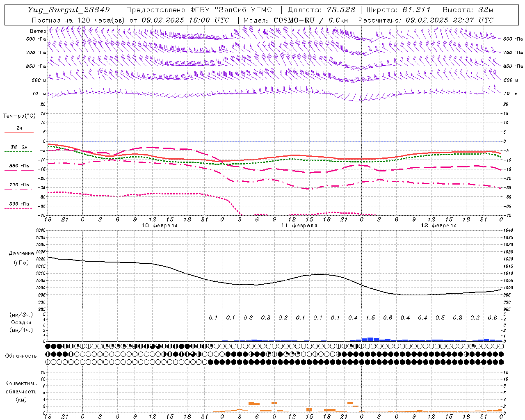Click the 1.5 precipitation value

click(370, 318)
